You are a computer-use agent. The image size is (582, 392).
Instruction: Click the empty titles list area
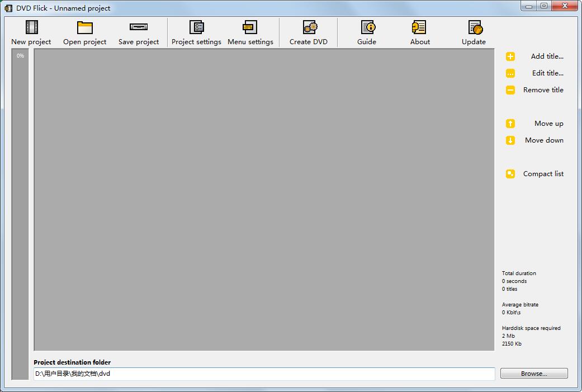pos(264,200)
